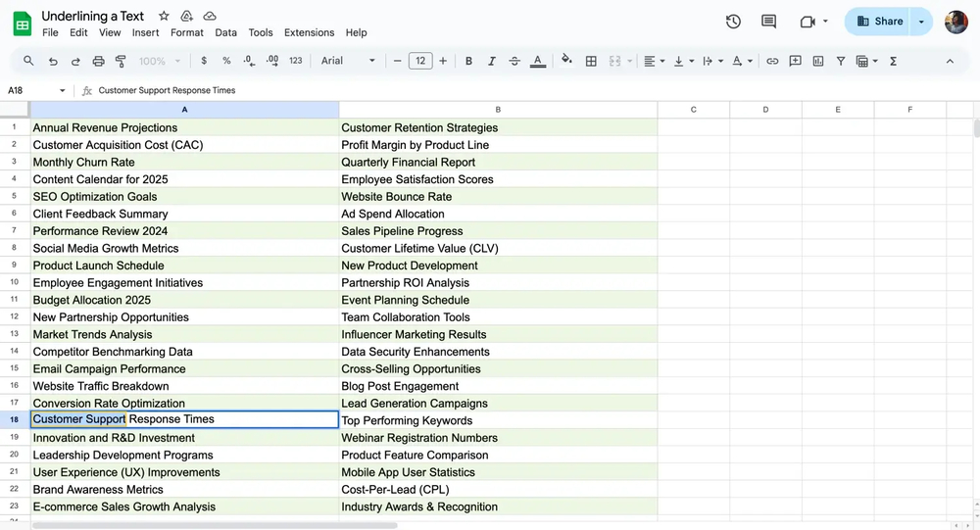Click the Share button
The image size is (980, 530).
pos(879,22)
